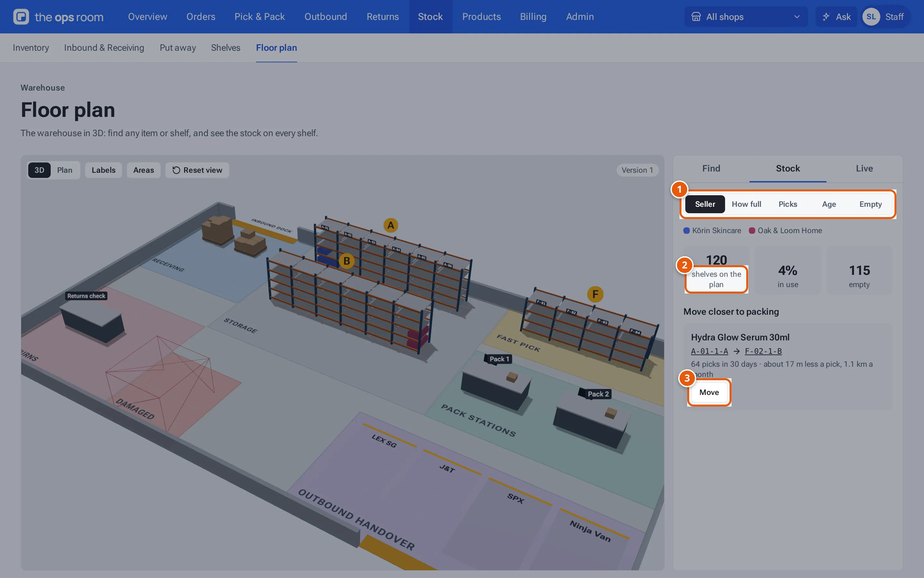This screenshot has height=578, width=924.
Task: Open the All shops dropdown
Action: point(746,17)
